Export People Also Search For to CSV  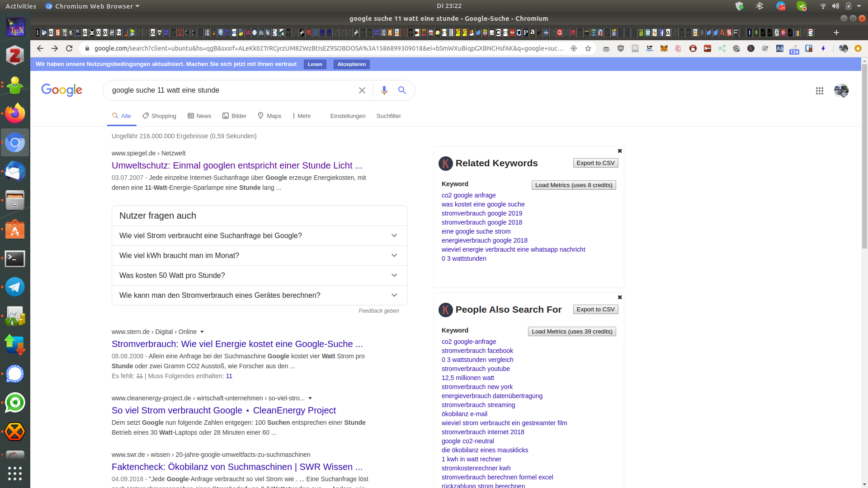point(595,310)
